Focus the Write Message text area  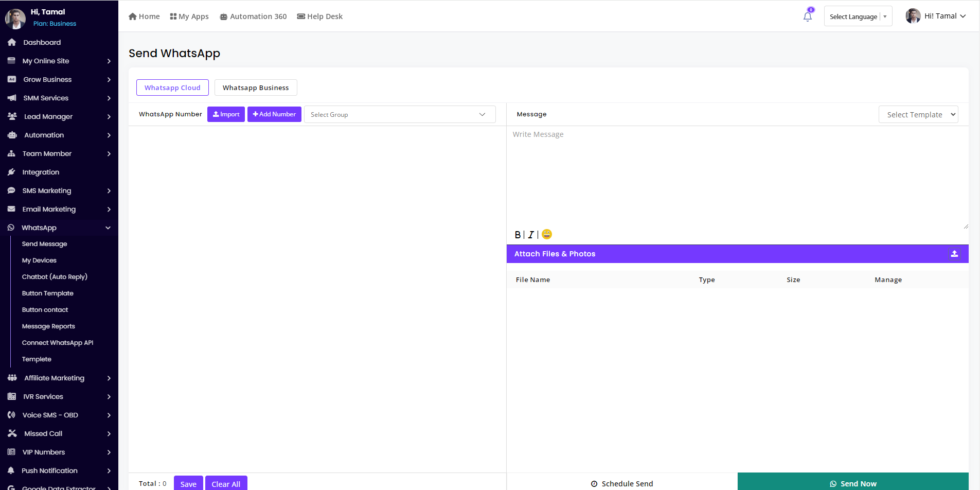pos(738,178)
